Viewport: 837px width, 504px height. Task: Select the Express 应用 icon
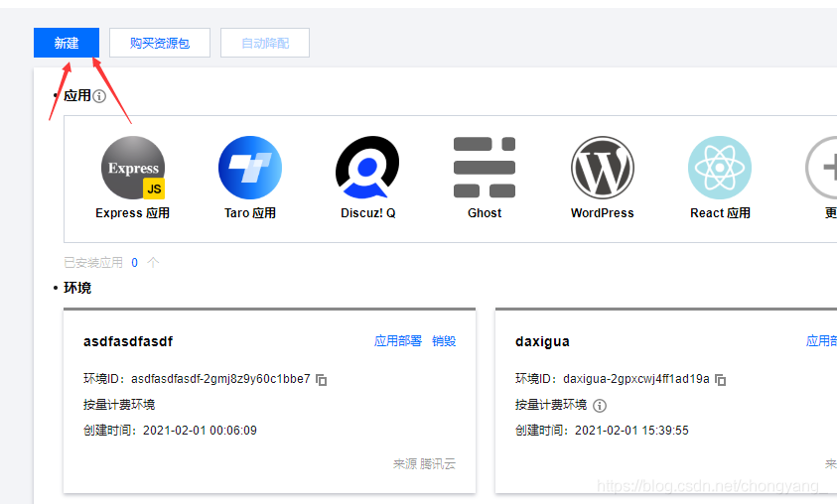click(x=133, y=168)
